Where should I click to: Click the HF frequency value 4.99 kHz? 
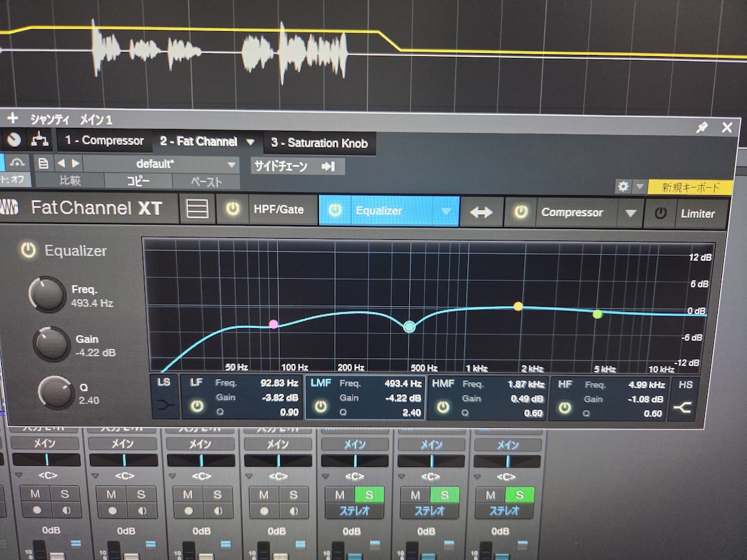[647, 385]
